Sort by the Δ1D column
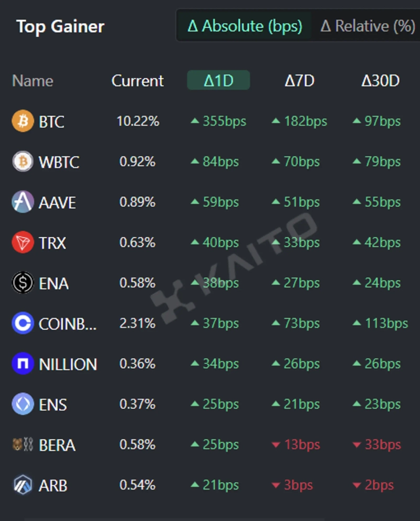The height and width of the screenshot is (521, 420). pos(218,81)
